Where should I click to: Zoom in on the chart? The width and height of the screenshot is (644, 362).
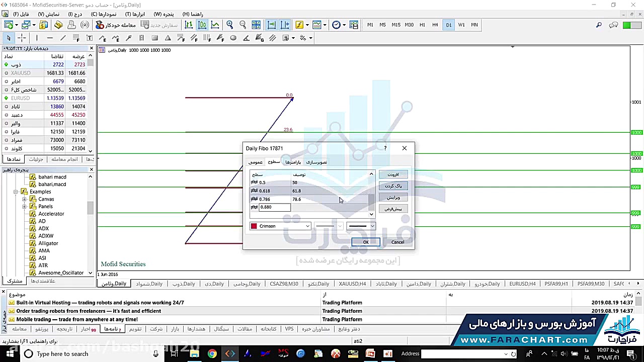(x=230, y=25)
